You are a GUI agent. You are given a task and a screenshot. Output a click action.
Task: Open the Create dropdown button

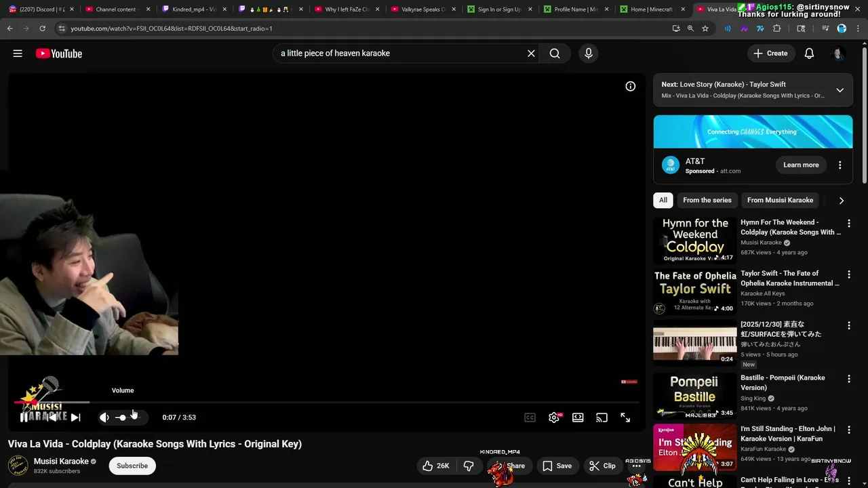(770, 54)
